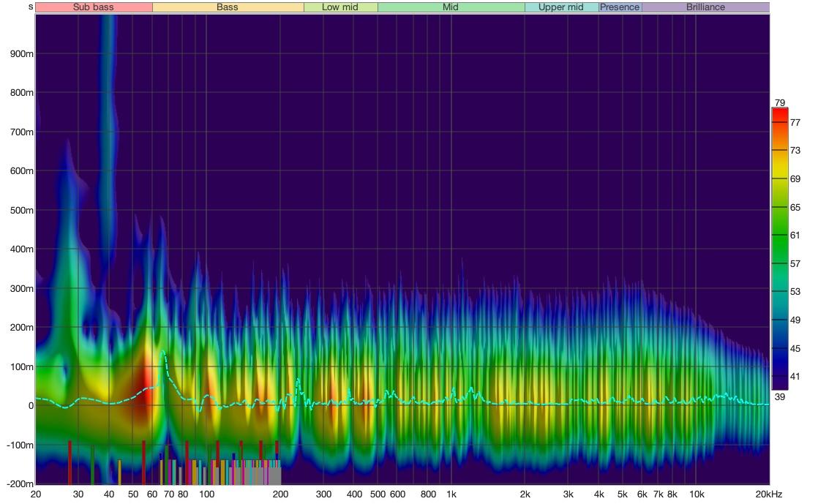This screenshot has height=504, width=818.
Task: Click the Brilliance band header
Action: [x=705, y=7]
